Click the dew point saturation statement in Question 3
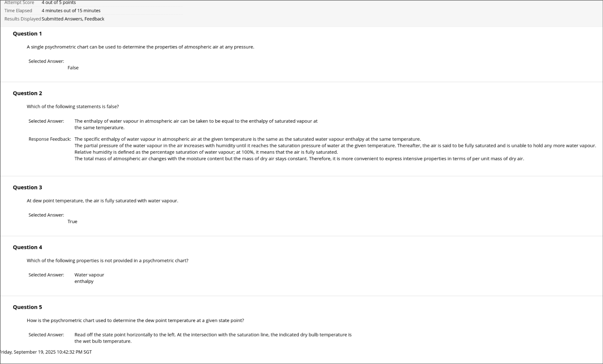This screenshot has width=603, height=364. [102, 201]
